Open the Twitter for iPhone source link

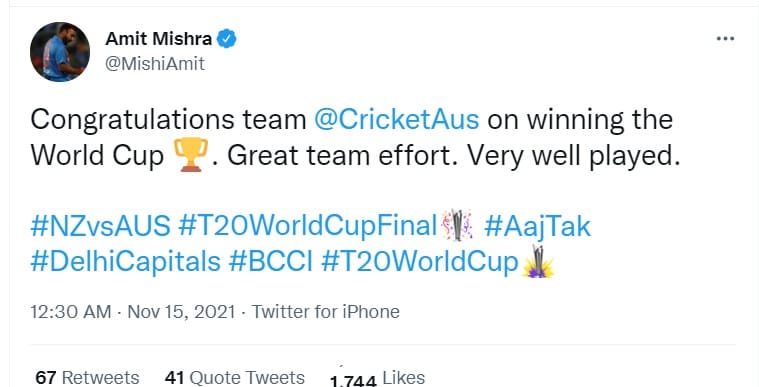(326, 311)
